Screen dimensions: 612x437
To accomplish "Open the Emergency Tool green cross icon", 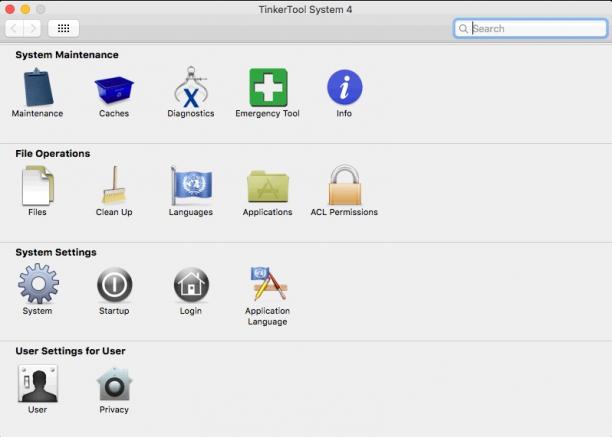I will coord(268,87).
